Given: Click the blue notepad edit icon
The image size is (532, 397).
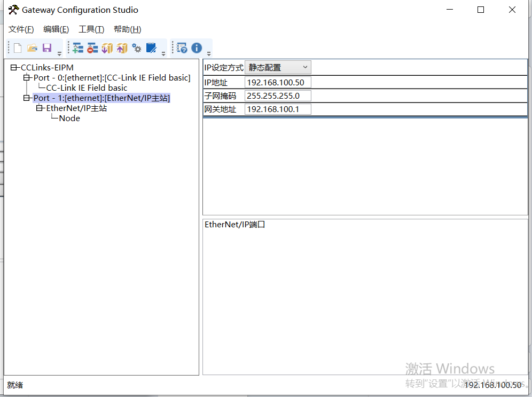Looking at the screenshot, I should click(151, 48).
